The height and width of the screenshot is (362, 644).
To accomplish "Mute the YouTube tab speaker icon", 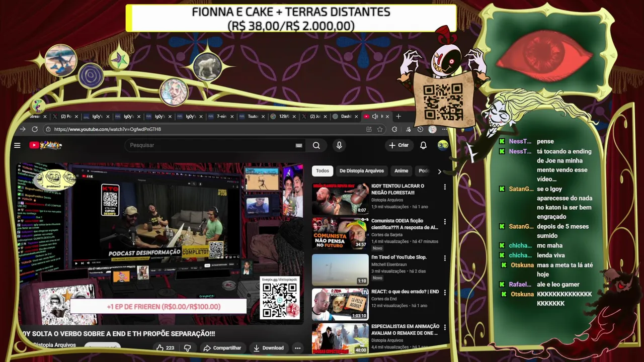I will click(x=375, y=117).
